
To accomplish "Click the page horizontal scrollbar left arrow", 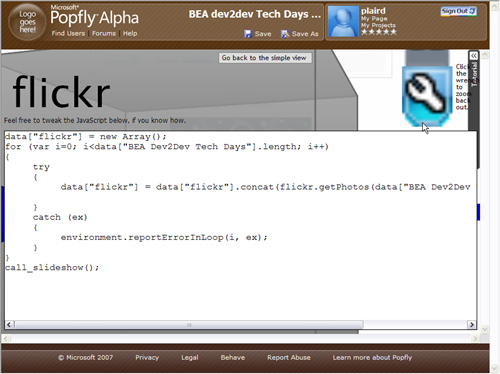I will coord(6,338).
